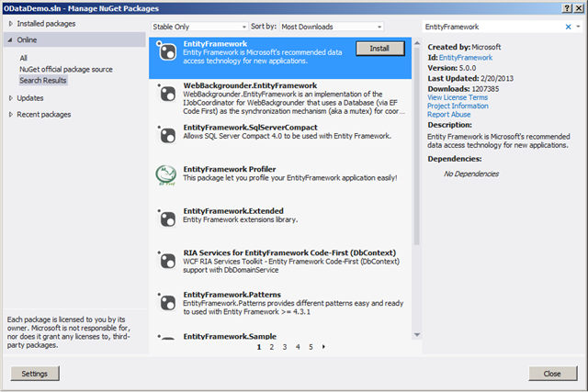This screenshot has width=588, height=392.
Task: Click the EntityFramework.Patterns package icon
Action: (166, 302)
